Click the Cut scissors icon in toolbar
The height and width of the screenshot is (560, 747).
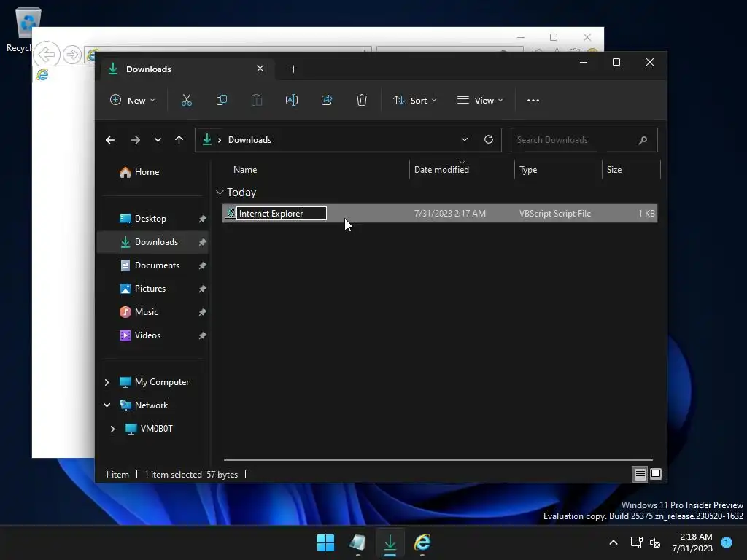pyautogui.click(x=186, y=100)
